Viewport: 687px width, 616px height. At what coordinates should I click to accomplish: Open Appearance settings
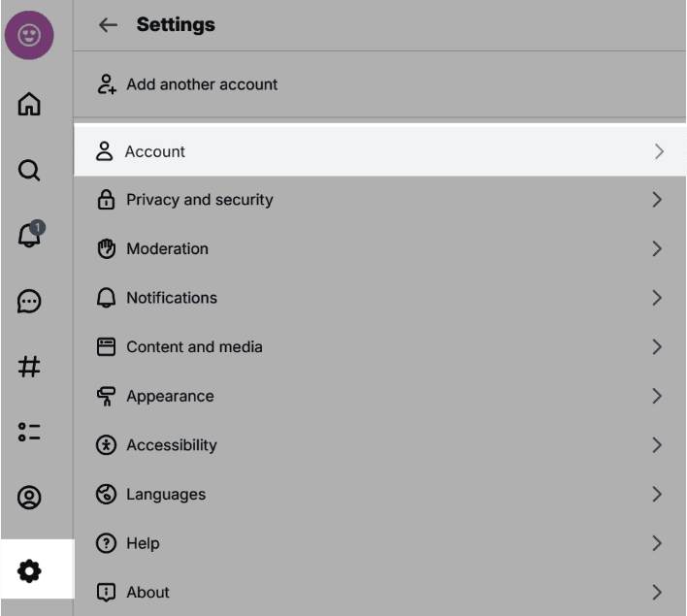[379, 396]
